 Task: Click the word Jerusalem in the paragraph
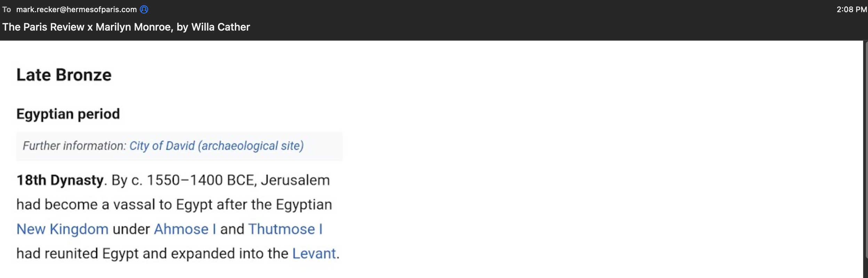point(295,180)
